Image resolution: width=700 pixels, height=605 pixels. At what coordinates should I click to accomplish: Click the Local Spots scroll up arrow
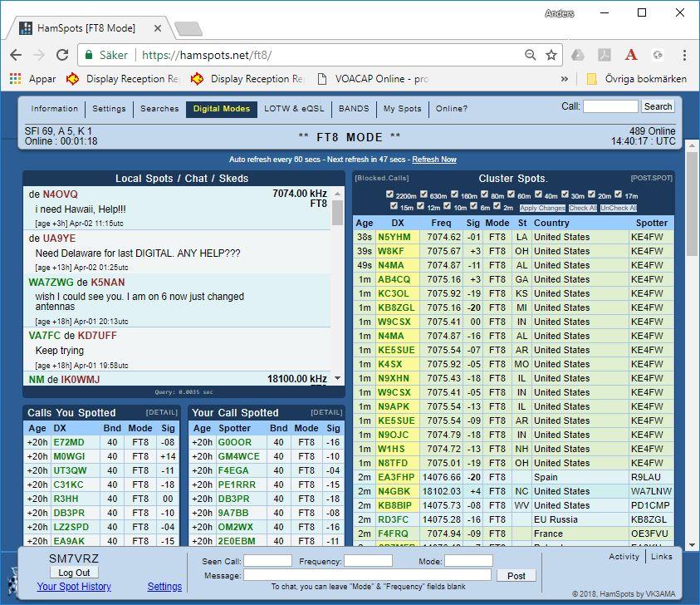[x=338, y=194]
